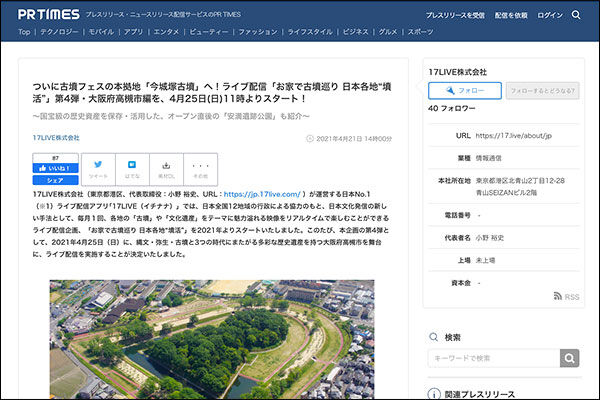
Task: Open the グルメ category
Action: tap(388, 32)
